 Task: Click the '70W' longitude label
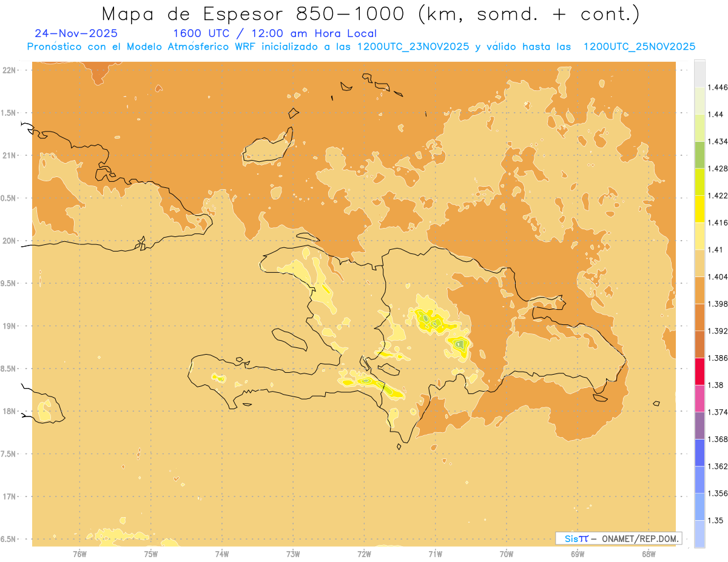(507, 554)
